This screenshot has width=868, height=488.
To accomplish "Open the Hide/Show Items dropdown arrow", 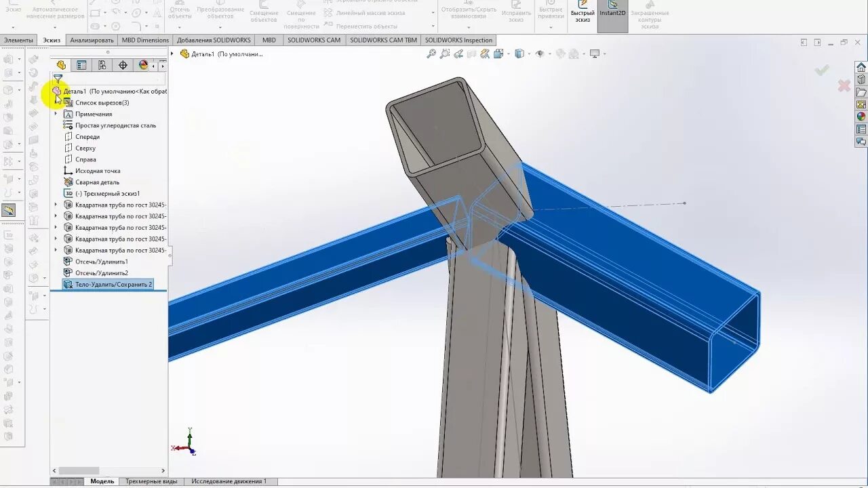I will click(x=549, y=54).
